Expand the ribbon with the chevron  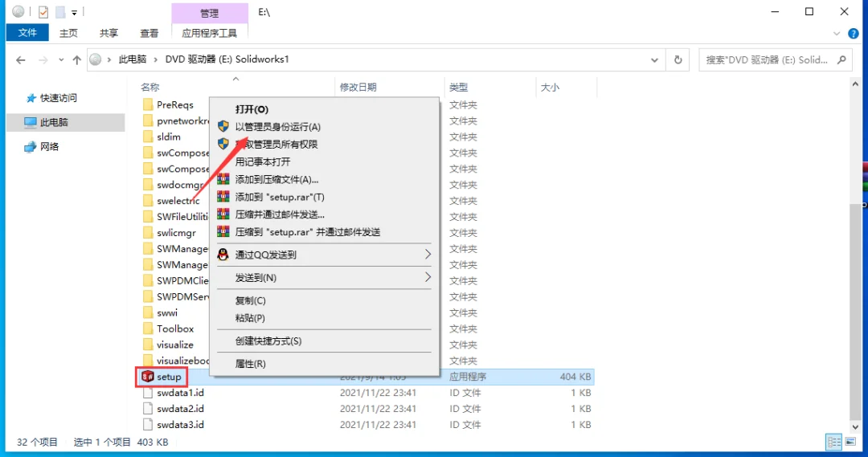(x=837, y=34)
